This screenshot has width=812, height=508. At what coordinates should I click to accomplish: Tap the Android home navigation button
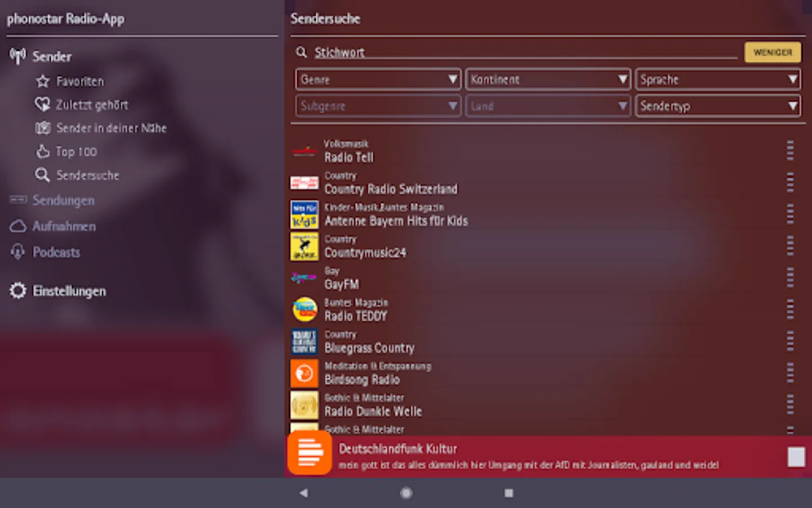click(406, 493)
